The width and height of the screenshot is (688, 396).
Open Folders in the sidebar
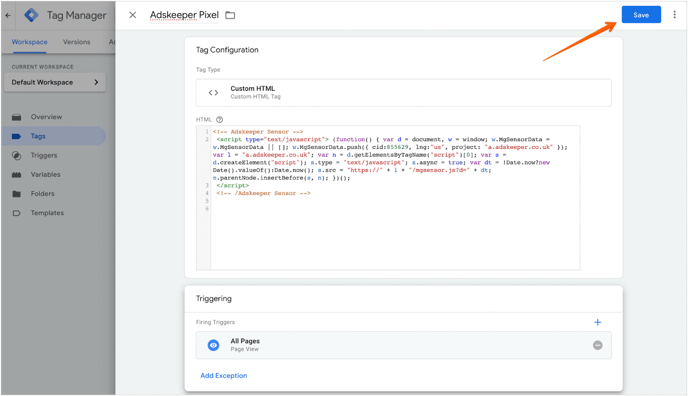click(x=43, y=194)
